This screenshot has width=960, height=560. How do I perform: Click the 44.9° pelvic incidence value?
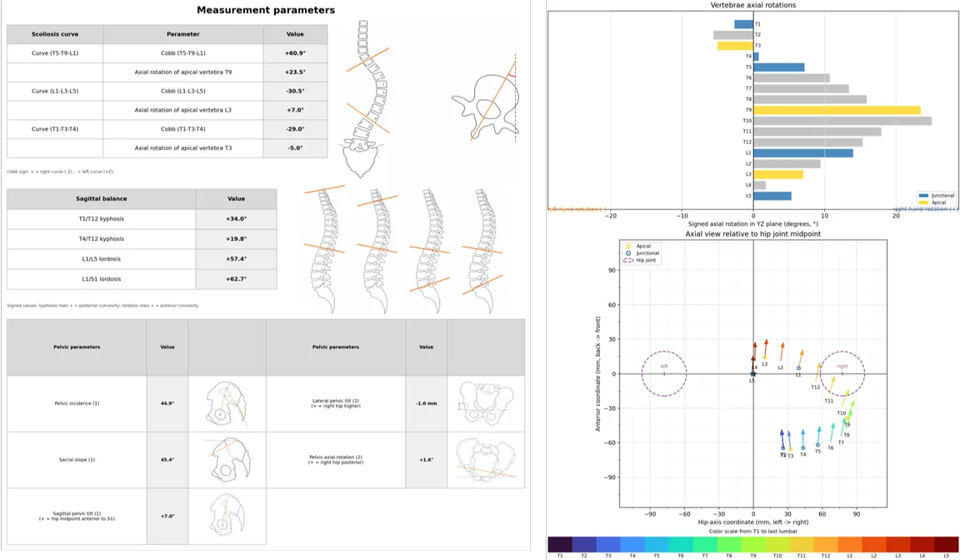167,403
